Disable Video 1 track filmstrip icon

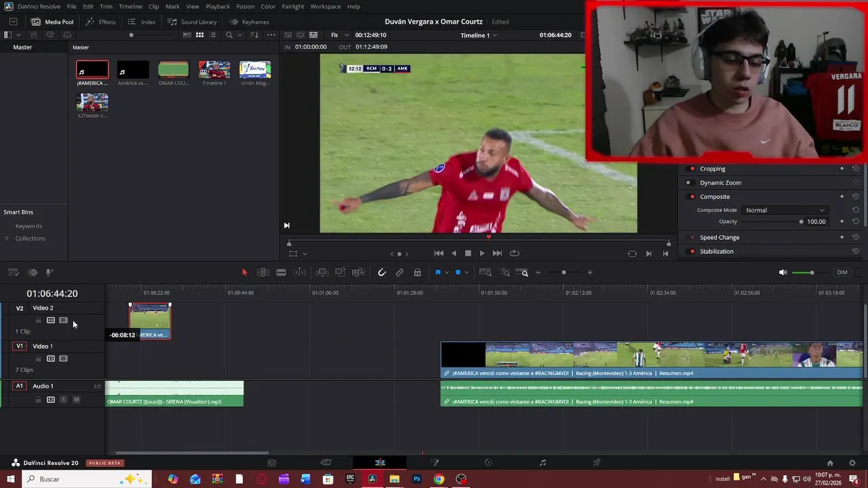coord(63,359)
